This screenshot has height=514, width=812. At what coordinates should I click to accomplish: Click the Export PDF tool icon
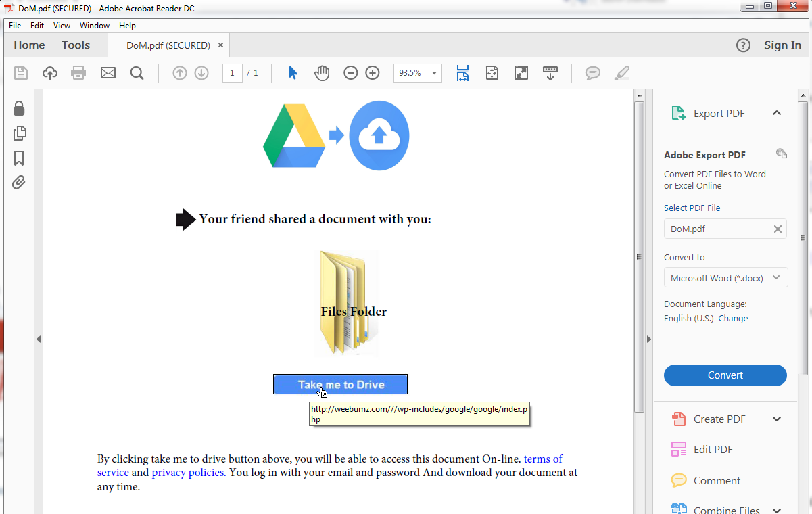tap(679, 113)
